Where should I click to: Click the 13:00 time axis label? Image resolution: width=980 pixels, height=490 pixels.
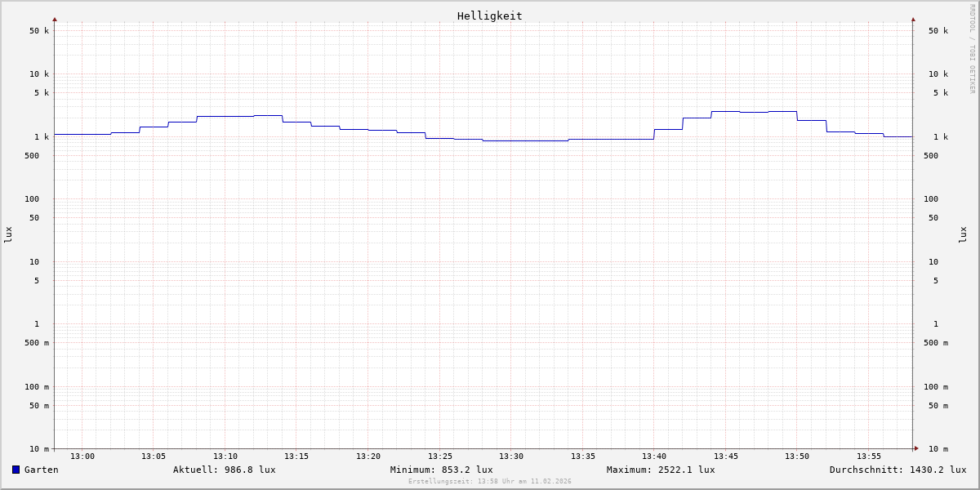(82, 457)
